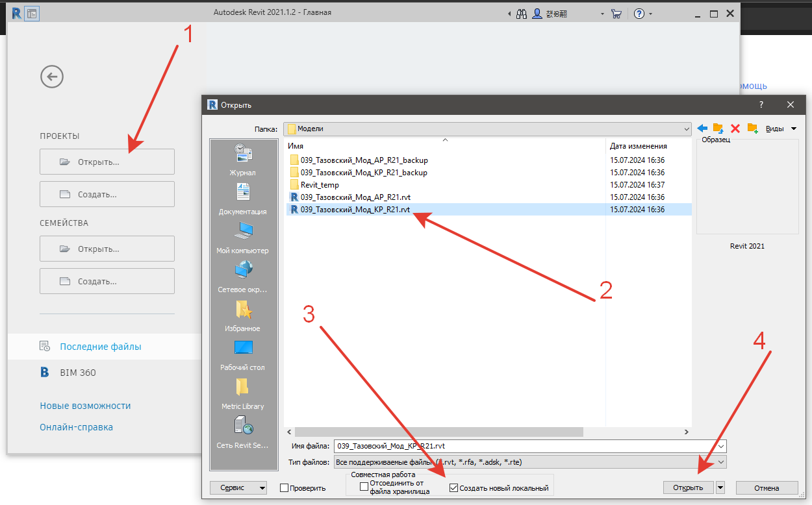Expand the Папка folder dropdown
This screenshot has height=505, width=812.
(x=687, y=129)
